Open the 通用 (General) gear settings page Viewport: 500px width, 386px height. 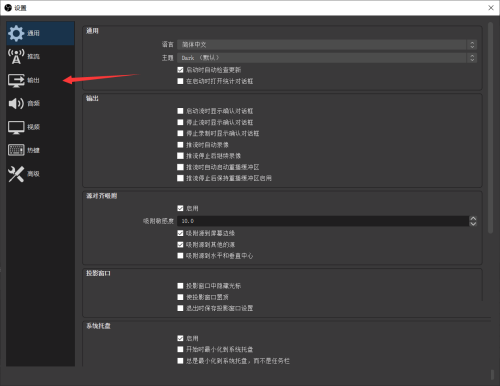40,33
